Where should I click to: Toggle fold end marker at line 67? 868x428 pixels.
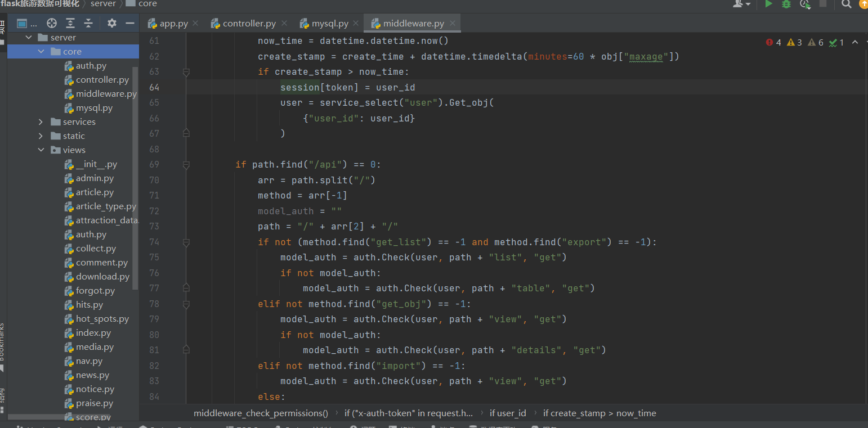coord(186,133)
